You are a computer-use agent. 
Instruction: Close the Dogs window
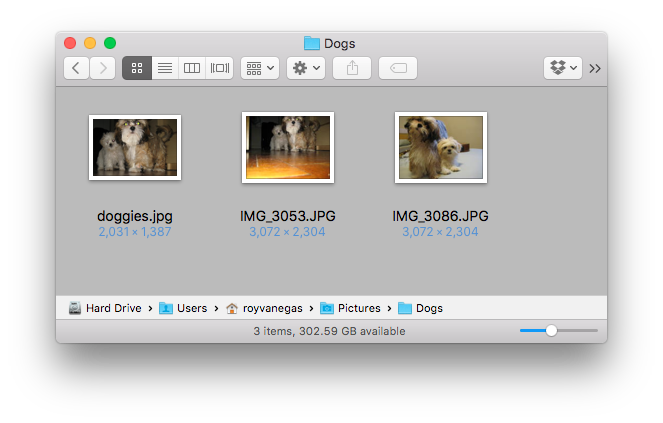click(70, 43)
